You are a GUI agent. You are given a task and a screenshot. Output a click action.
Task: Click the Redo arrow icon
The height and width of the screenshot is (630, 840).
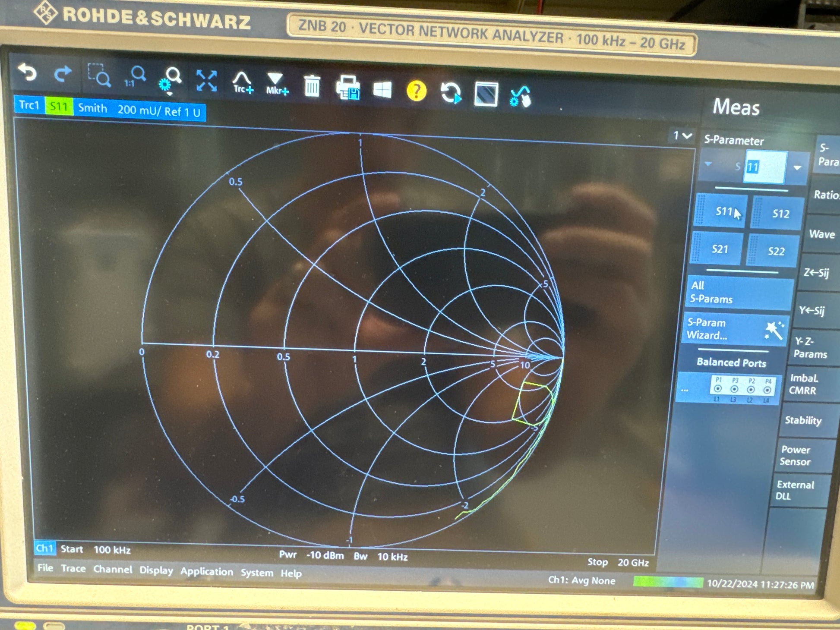click(63, 74)
